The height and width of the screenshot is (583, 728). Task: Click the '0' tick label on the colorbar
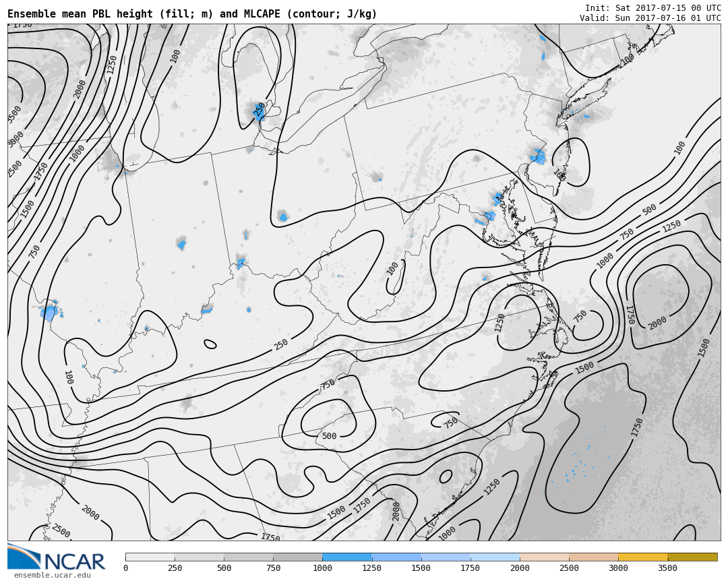click(126, 567)
